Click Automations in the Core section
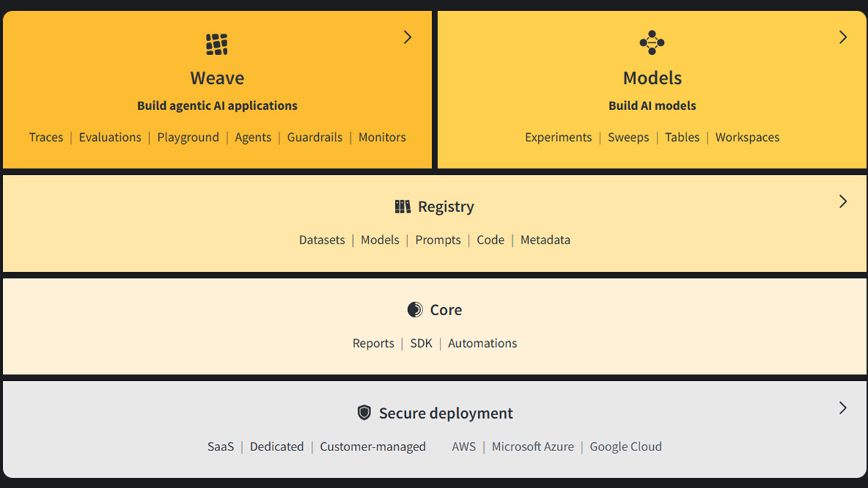This screenshot has width=868, height=488. point(482,343)
